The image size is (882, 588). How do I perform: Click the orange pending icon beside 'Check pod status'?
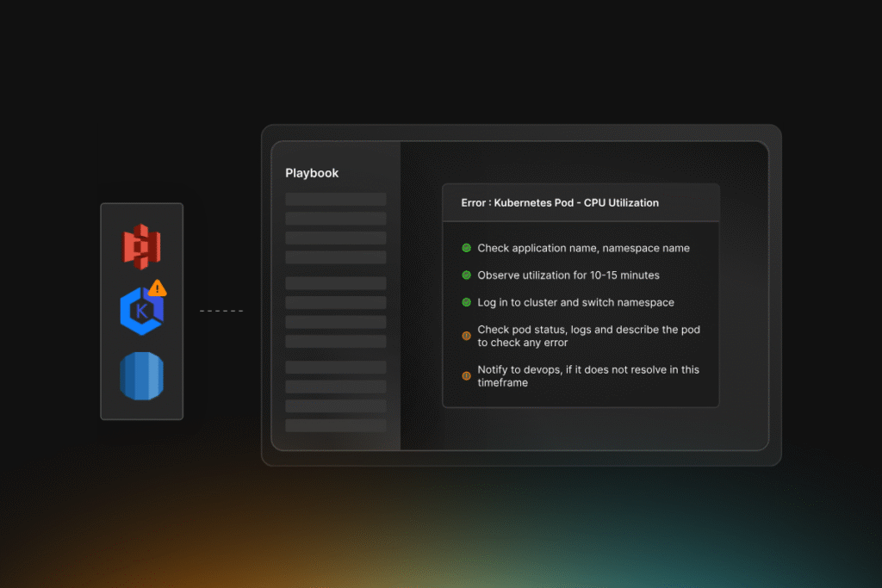pos(466,335)
